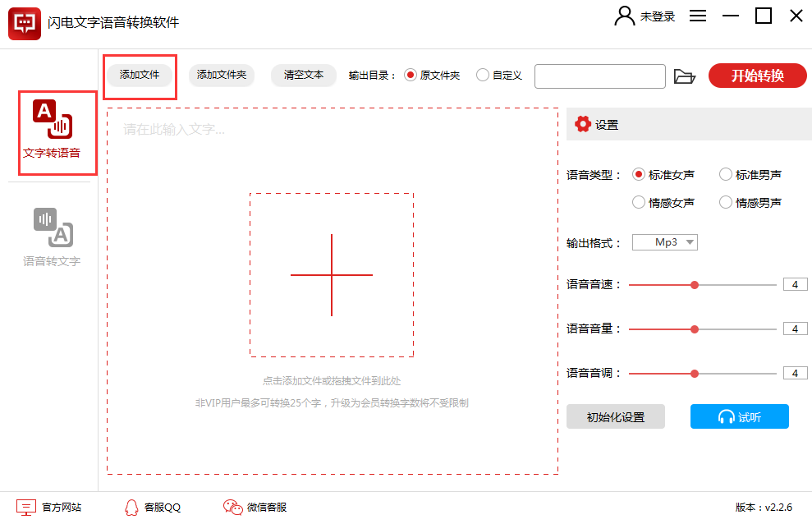Click 试听 to preview audio

(x=739, y=416)
